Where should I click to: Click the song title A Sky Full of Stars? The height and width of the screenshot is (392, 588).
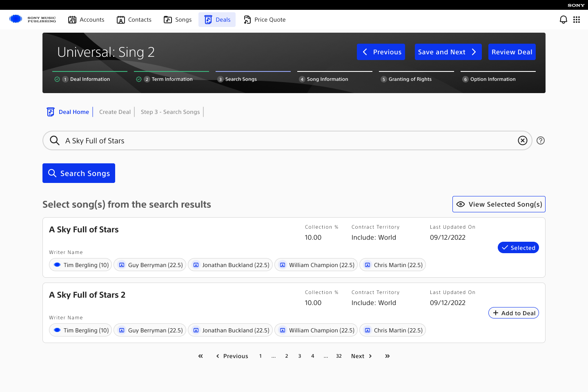pyautogui.click(x=84, y=229)
